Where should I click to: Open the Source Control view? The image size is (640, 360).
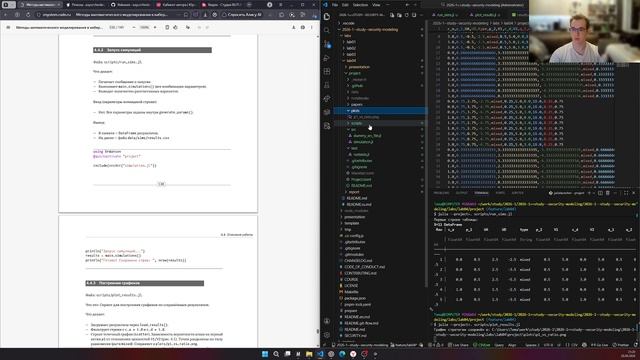pyautogui.click(x=327, y=44)
